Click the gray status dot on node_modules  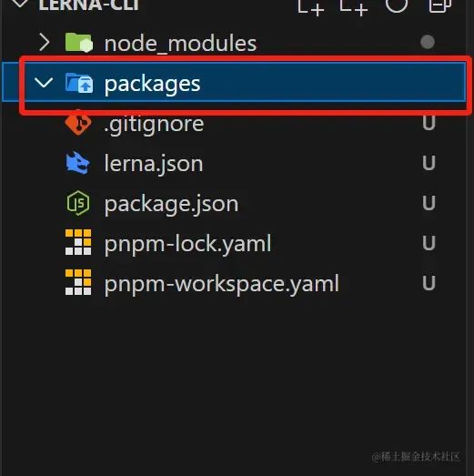pyautogui.click(x=428, y=42)
